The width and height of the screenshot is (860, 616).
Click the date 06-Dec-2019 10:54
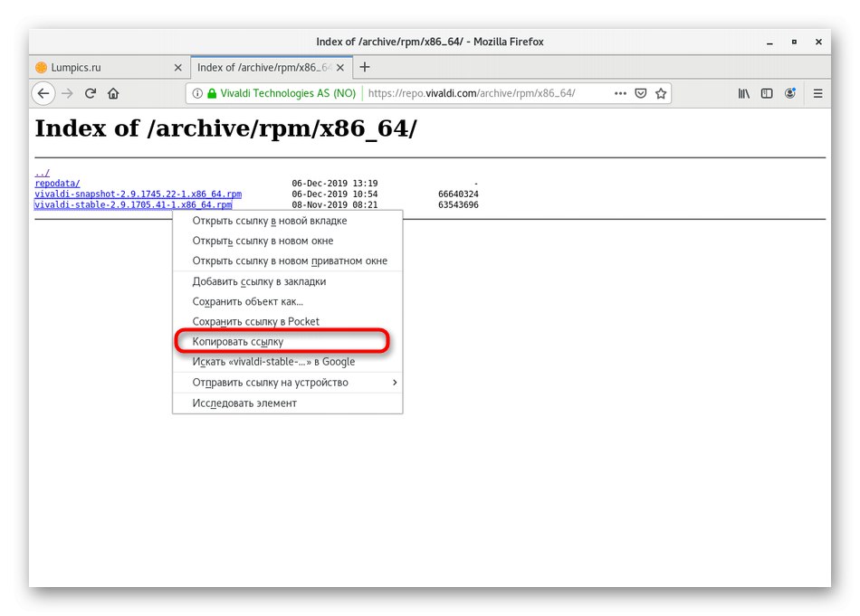(335, 194)
